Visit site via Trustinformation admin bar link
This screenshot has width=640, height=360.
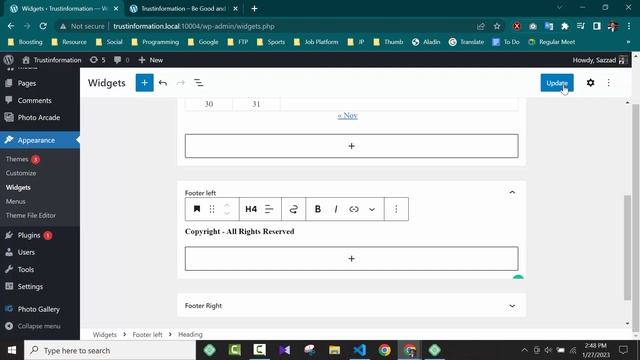pos(51,60)
